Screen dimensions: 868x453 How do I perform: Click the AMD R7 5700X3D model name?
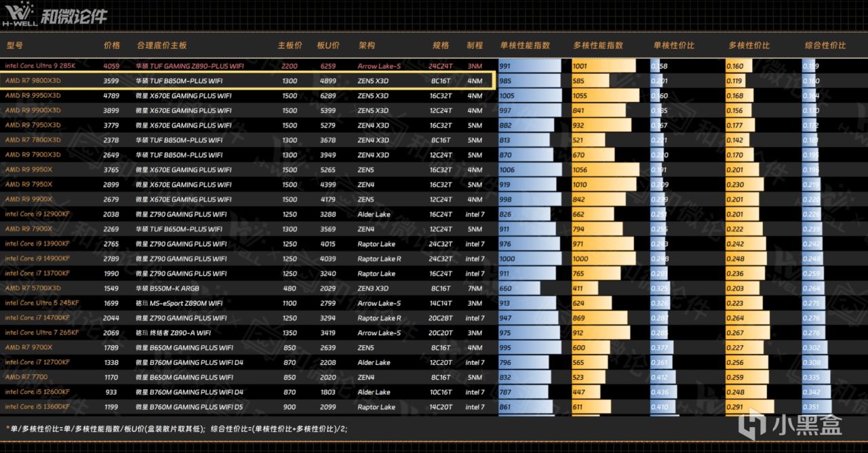point(33,288)
